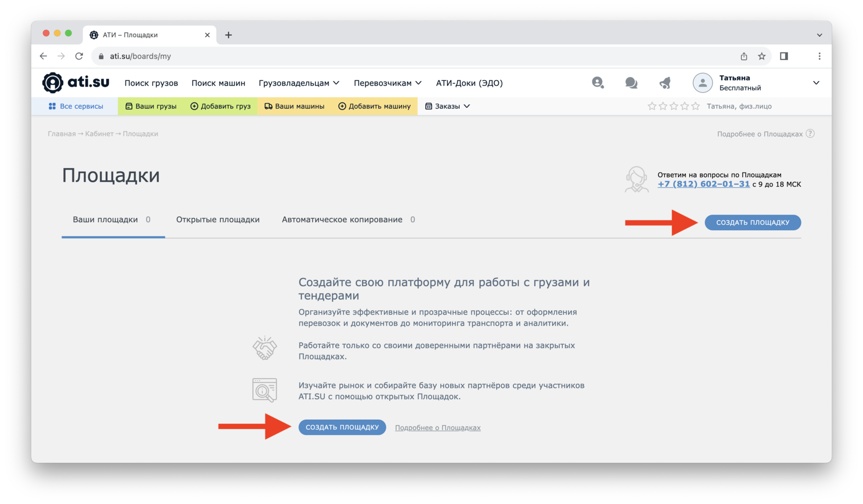This screenshot has height=504, width=863.
Task: Open the browser three-dot menu
Action: (819, 56)
